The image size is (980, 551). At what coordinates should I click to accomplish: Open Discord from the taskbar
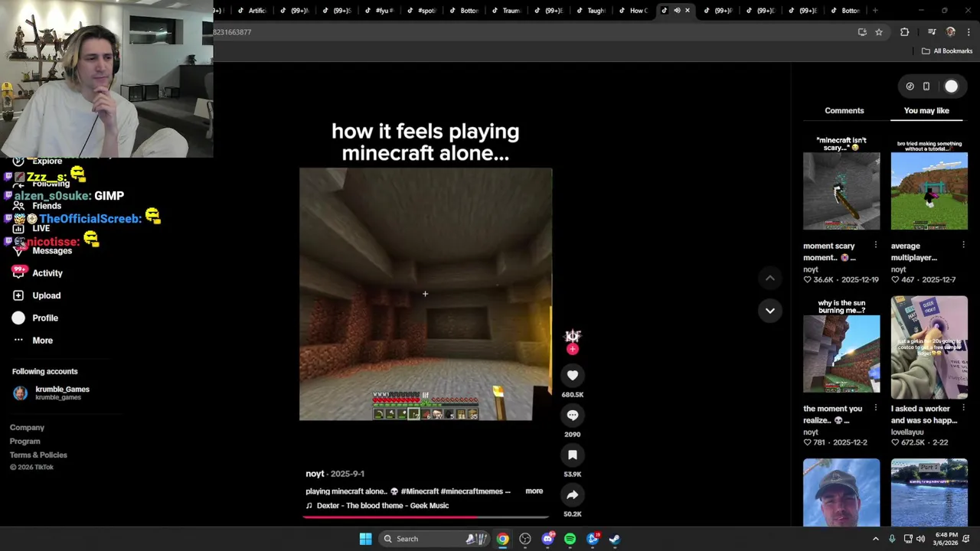547,539
